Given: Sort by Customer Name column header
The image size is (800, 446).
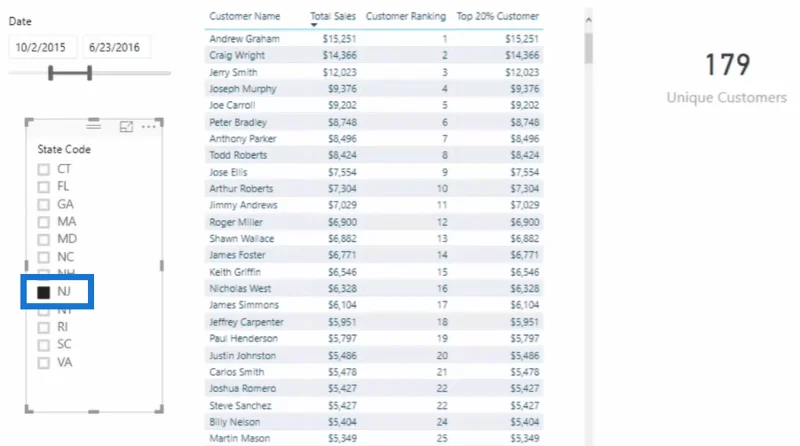Looking at the screenshot, I should click(x=244, y=16).
